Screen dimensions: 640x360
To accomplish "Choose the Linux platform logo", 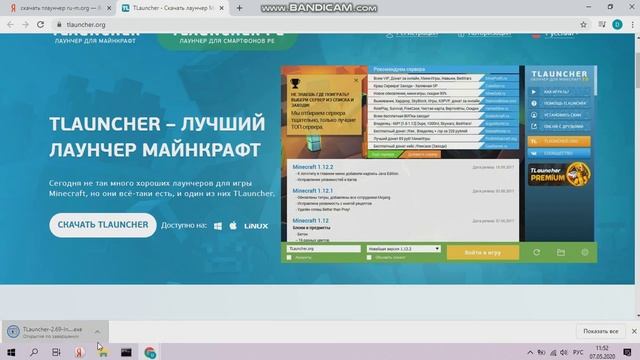I will click(256, 226).
